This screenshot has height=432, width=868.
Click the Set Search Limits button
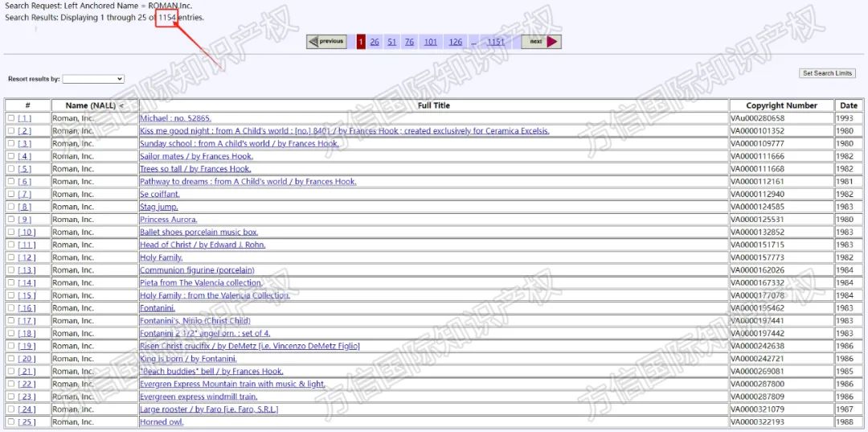point(828,73)
